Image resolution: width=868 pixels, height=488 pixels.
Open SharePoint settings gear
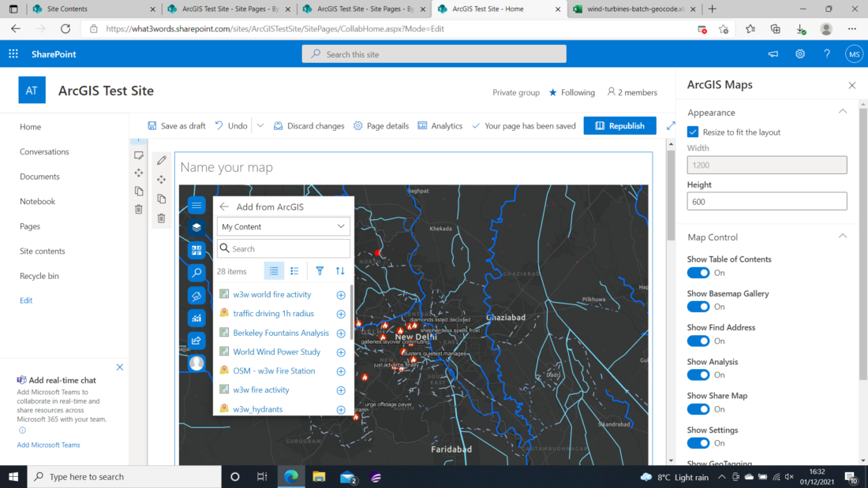click(800, 54)
